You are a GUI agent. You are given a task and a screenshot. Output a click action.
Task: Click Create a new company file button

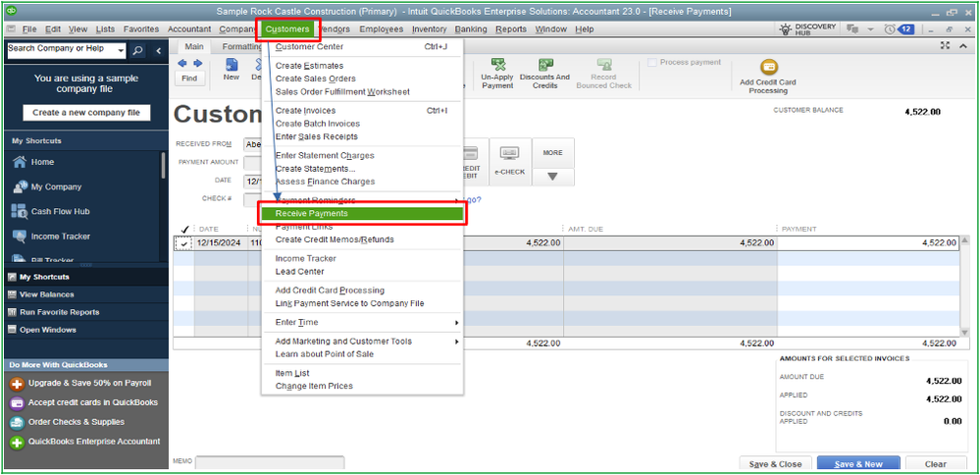coord(86,113)
